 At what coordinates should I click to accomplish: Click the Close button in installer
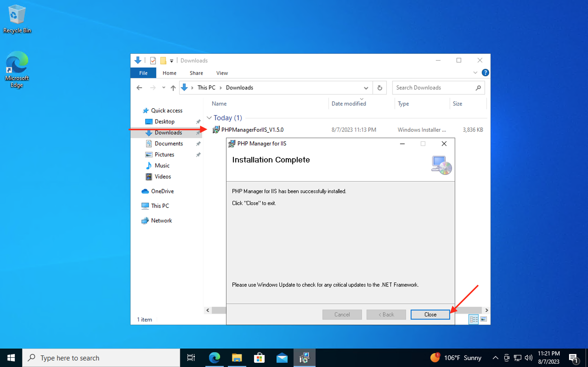tap(430, 314)
